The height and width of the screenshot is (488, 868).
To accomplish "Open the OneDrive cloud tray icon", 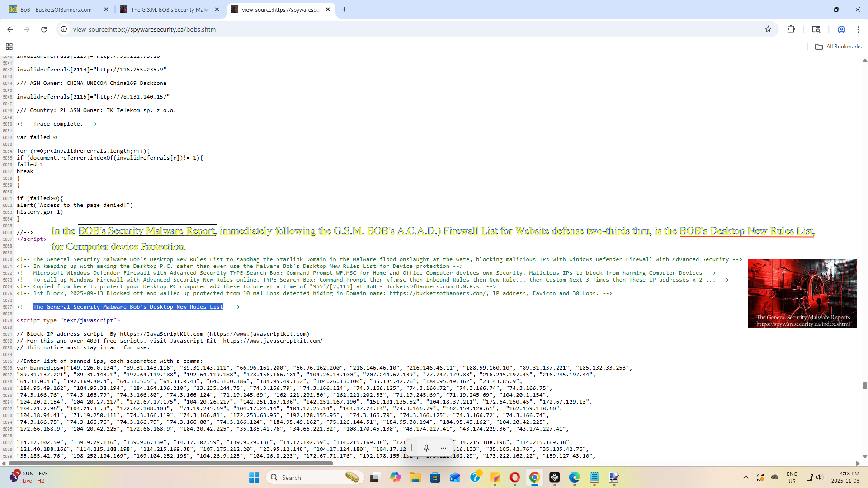I will pyautogui.click(x=775, y=477).
